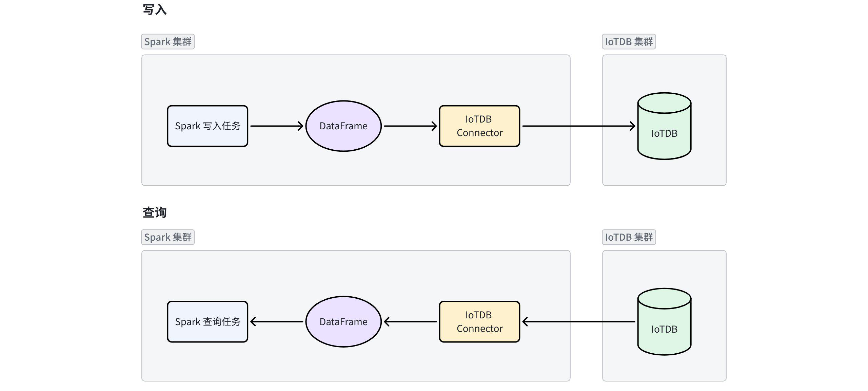This screenshot has height=391, width=868.
Task: Select the Spark 查询任务 node
Action: [208, 322]
